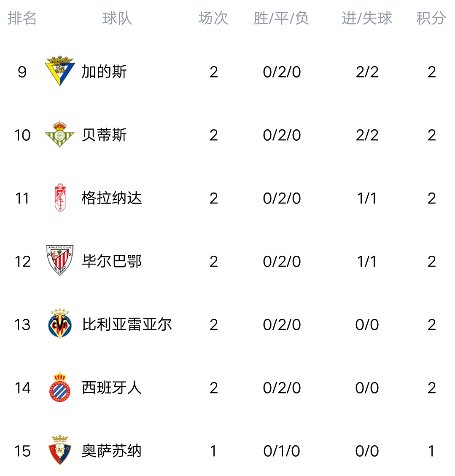Click the Real Betis (贝蒂斯) club crest
Image resolution: width=455 pixels, height=476 pixels.
click(59, 134)
